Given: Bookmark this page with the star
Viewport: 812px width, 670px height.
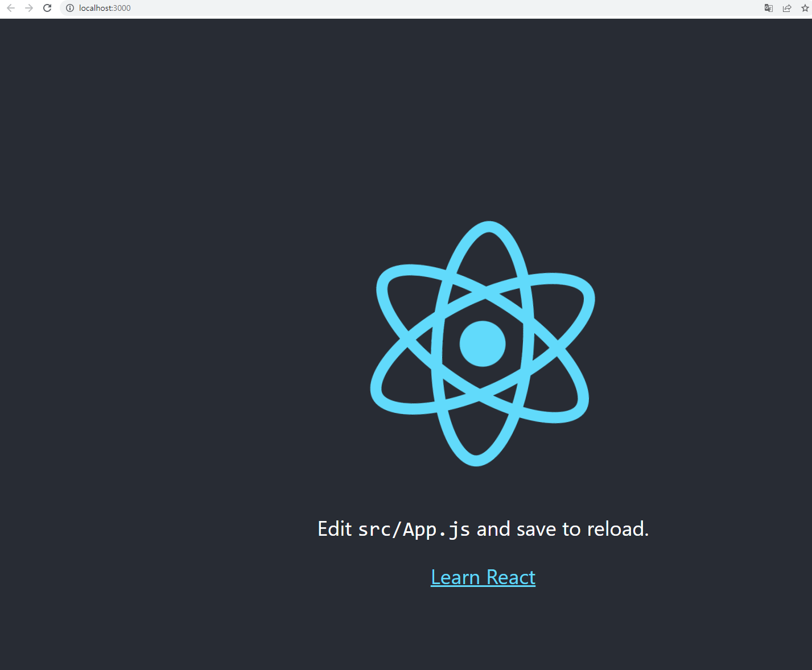Looking at the screenshot, I should [x=805, y=8].
